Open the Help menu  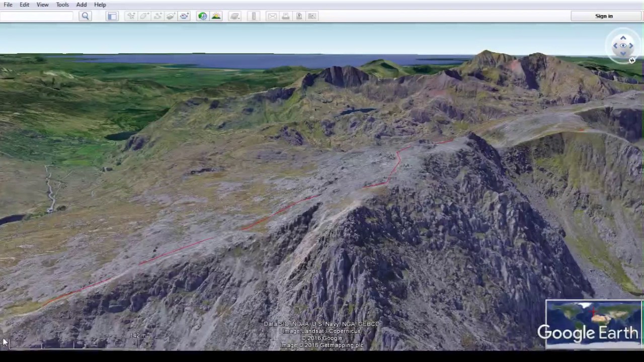[x=100, y=5]
